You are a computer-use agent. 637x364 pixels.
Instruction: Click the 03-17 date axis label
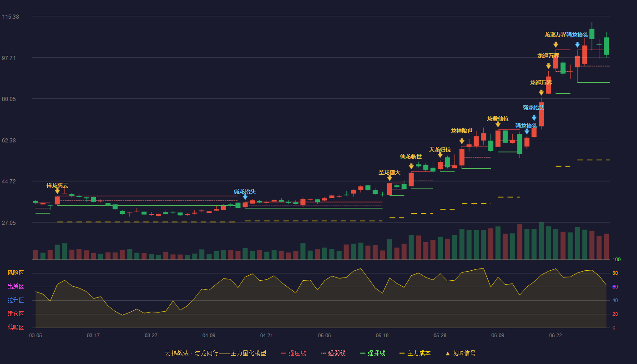pos(93,335)
